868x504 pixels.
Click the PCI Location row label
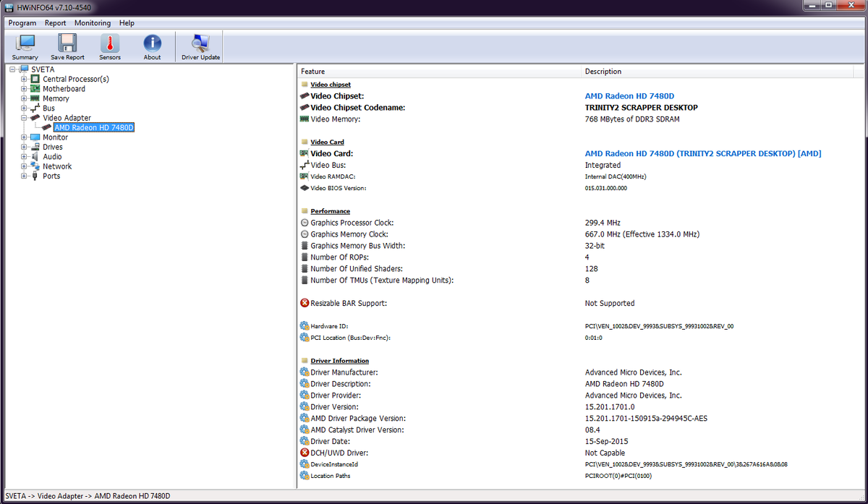pos(350,338)
